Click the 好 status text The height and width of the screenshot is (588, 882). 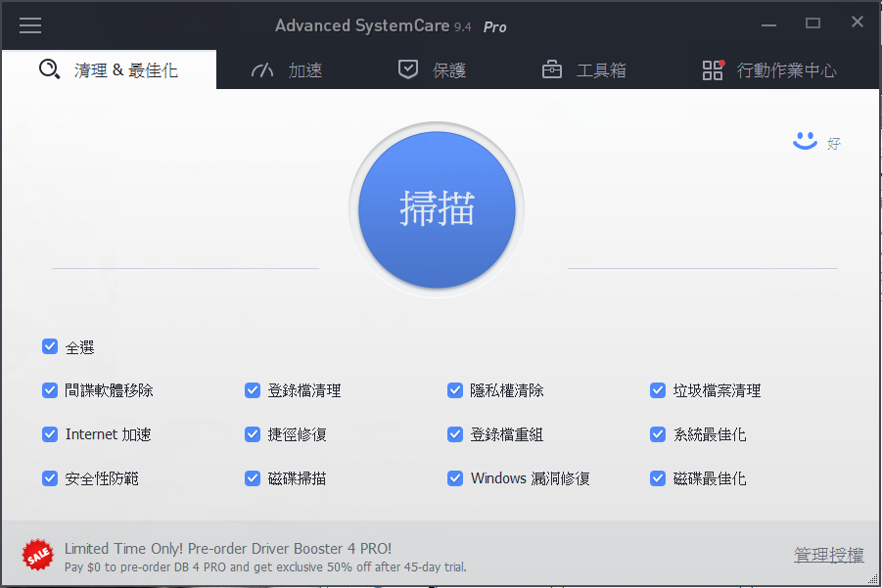834,144
